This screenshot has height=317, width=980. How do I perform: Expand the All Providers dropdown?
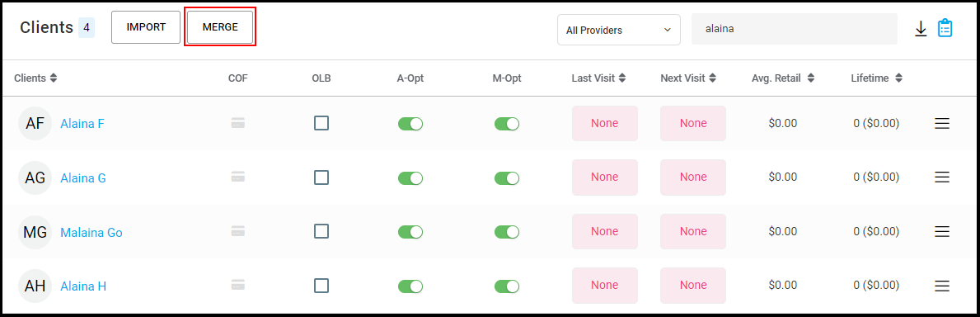[619, 30]
